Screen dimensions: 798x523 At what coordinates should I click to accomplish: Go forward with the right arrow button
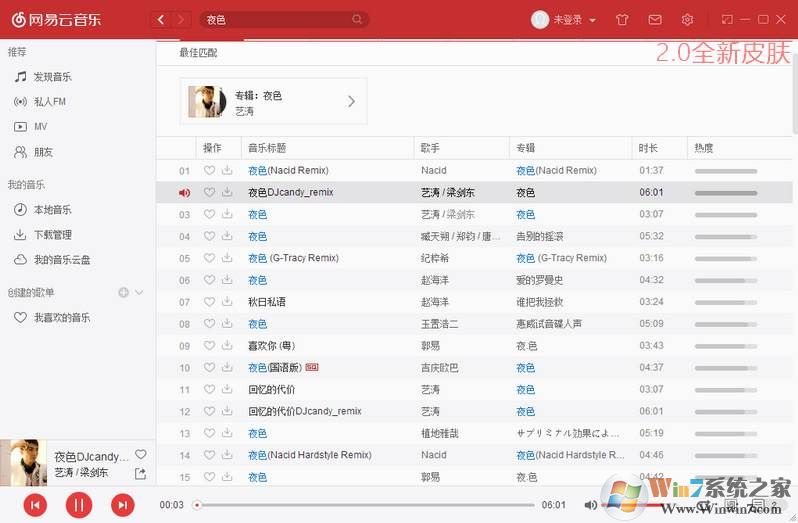point(181,20)
